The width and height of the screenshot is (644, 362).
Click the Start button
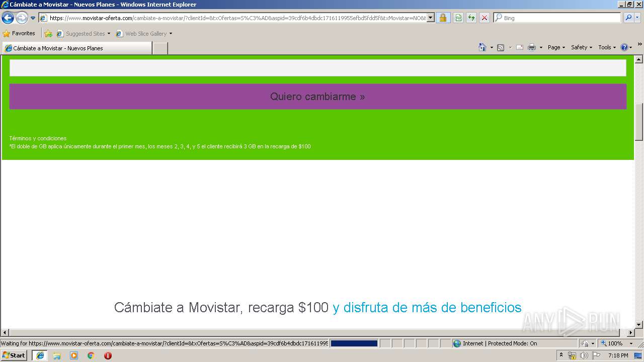14,355
